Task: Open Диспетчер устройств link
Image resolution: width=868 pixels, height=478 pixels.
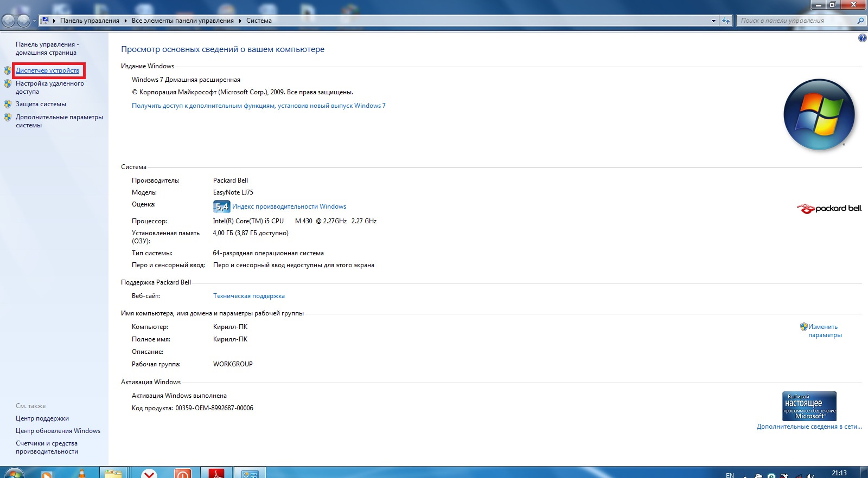Action: [x=47, y=70]
